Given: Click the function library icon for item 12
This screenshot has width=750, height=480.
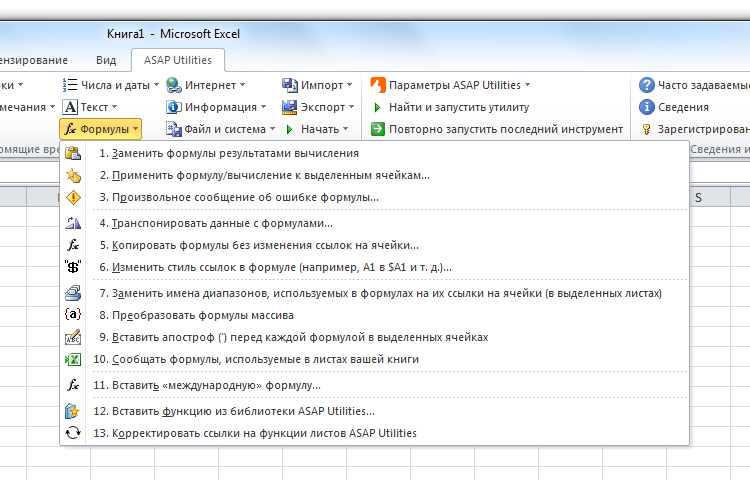Looking at the screenshot, I should pos(72,411).
